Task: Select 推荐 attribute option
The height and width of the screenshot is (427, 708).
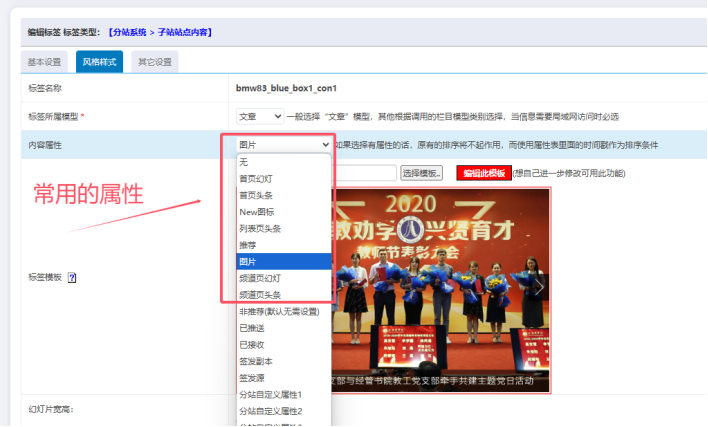Action: pos(247,244)
